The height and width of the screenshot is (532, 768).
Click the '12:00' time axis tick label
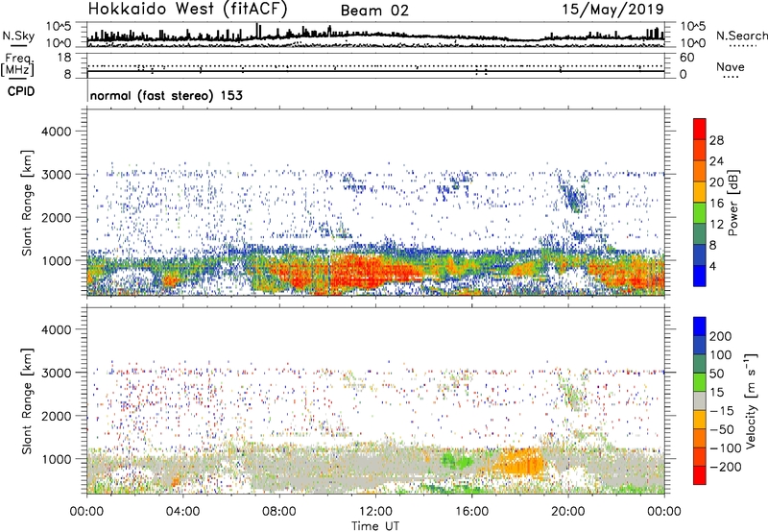click(375, 512)
